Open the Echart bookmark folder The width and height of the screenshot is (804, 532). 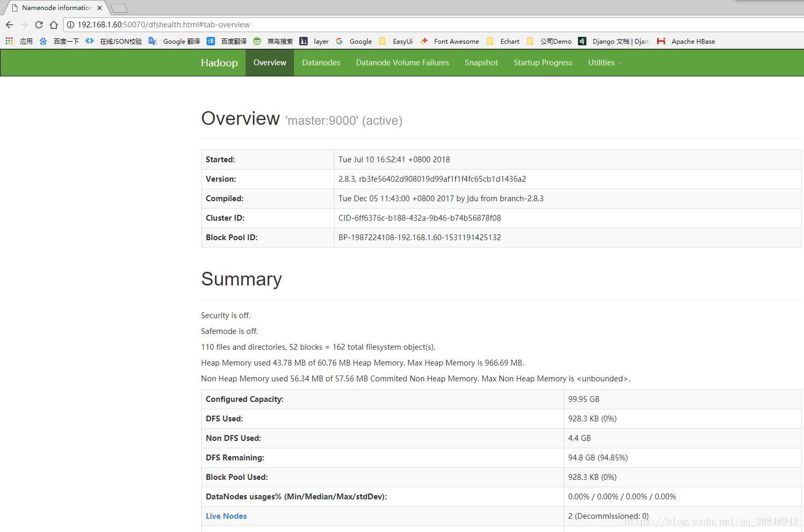click(x=504, y=41)
